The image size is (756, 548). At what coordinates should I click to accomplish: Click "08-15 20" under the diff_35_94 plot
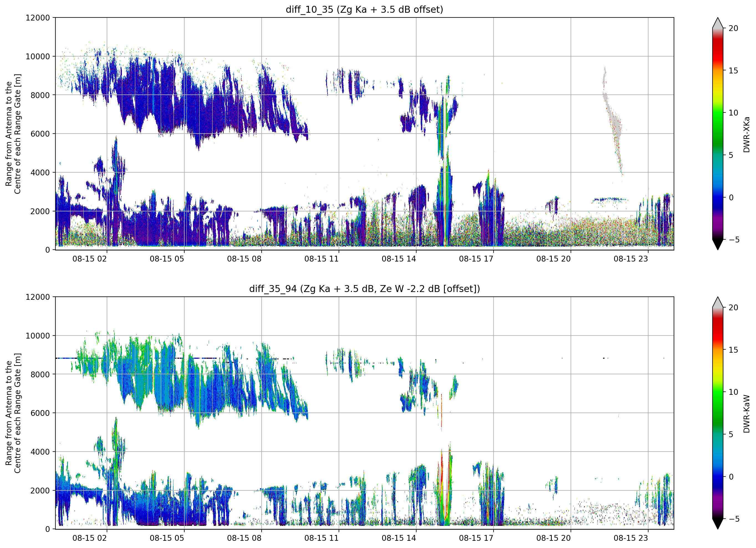pyautogui.click(x=554, y=538)
